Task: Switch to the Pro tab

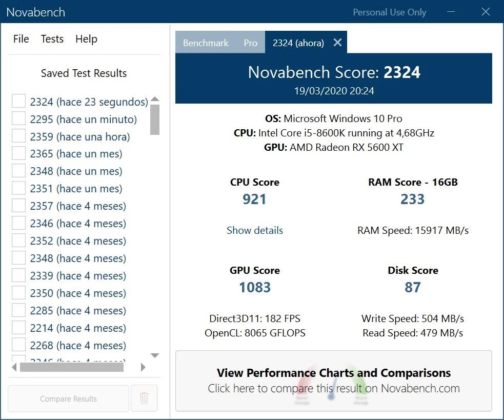Action: pyautogui.click(x=250, y=43)
